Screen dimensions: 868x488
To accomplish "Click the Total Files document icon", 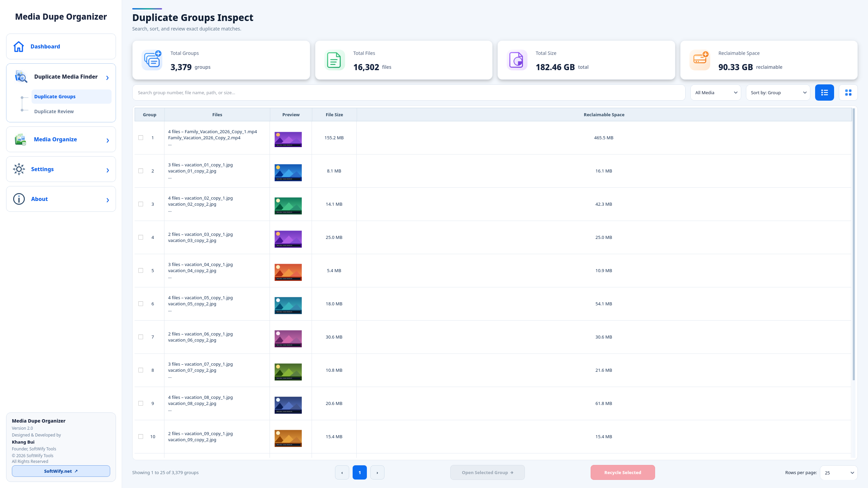I will point(335,60).
